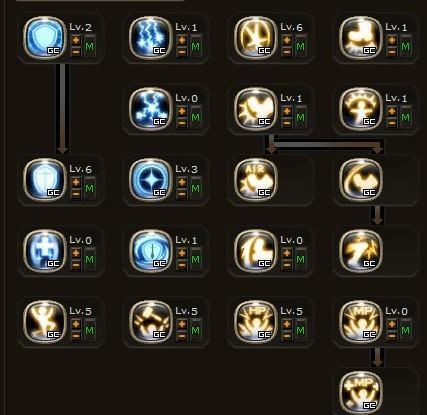Click the blue cross heal skill icon

45,251
